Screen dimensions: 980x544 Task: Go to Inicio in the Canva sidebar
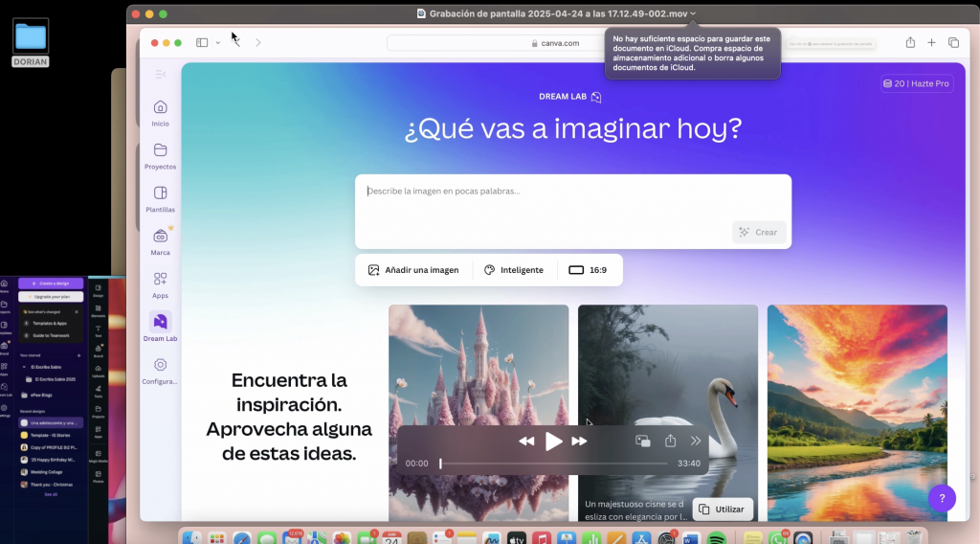point(160,112)
